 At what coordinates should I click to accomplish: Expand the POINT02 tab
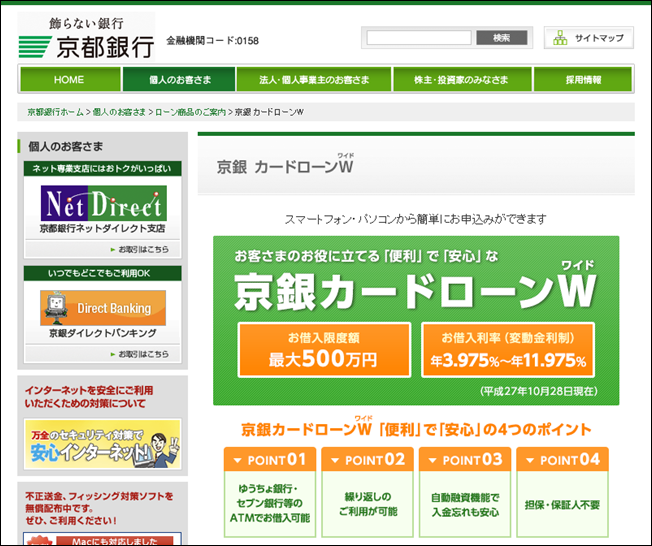[367, 460]
